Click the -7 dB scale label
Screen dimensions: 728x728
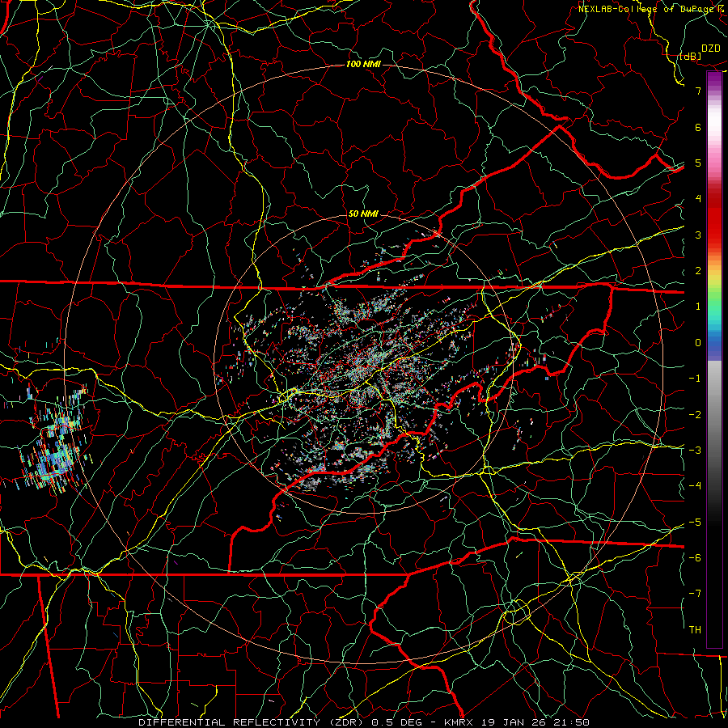[695, 594]
